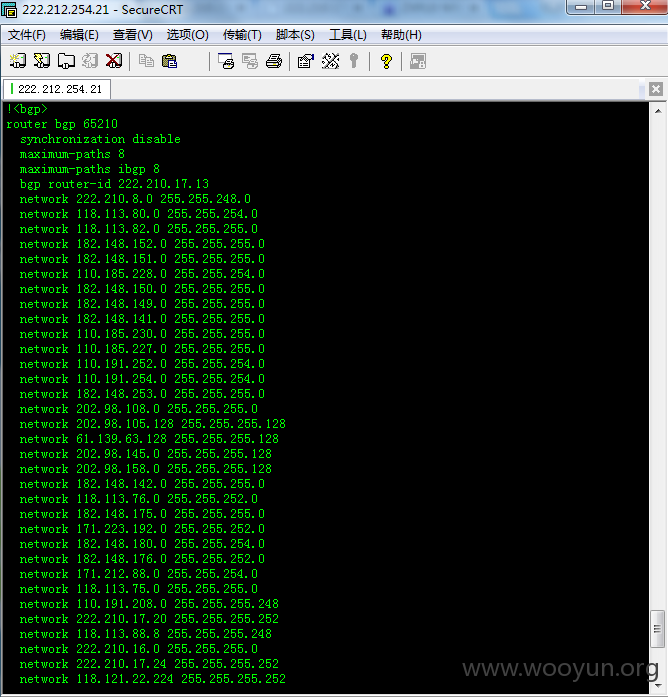Click the SecureCRT title bar icon
Screen dimensions: 668x697
click(9, 9)
